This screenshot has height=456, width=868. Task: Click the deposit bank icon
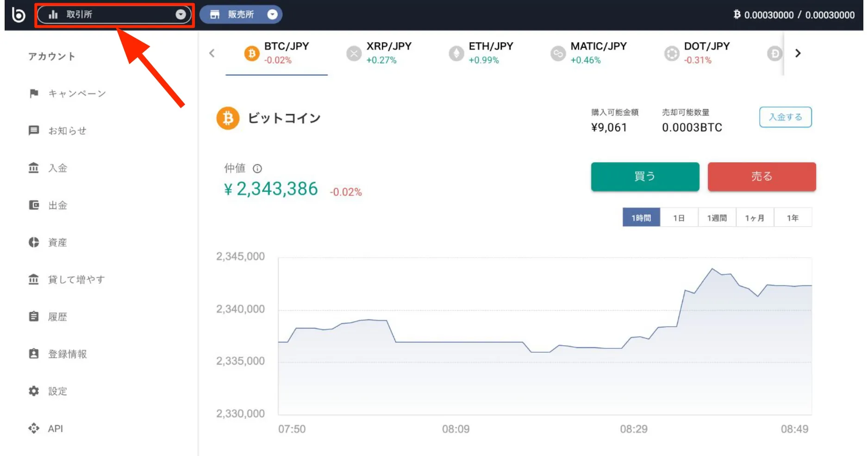click(34, 168)
